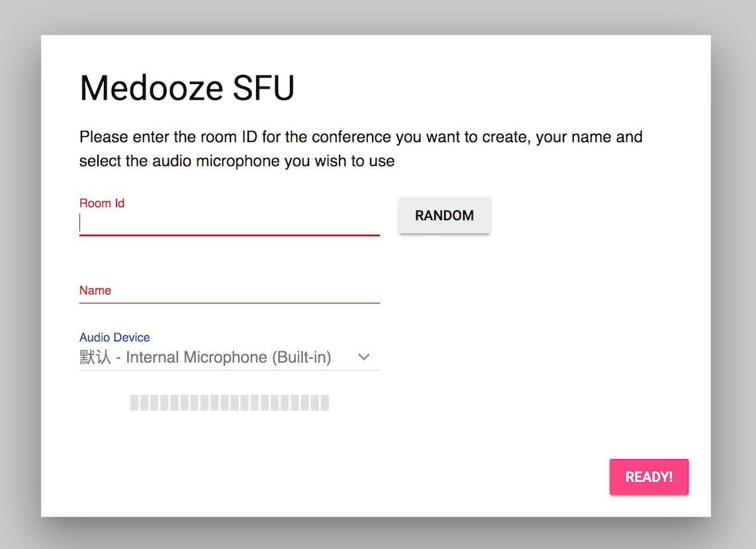756x549 pixels.
Task: Click the Name field label
Action: (x=95, y=290)
